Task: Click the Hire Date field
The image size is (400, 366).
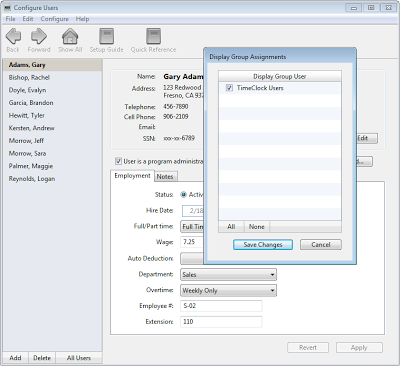Action: (193, 211)
